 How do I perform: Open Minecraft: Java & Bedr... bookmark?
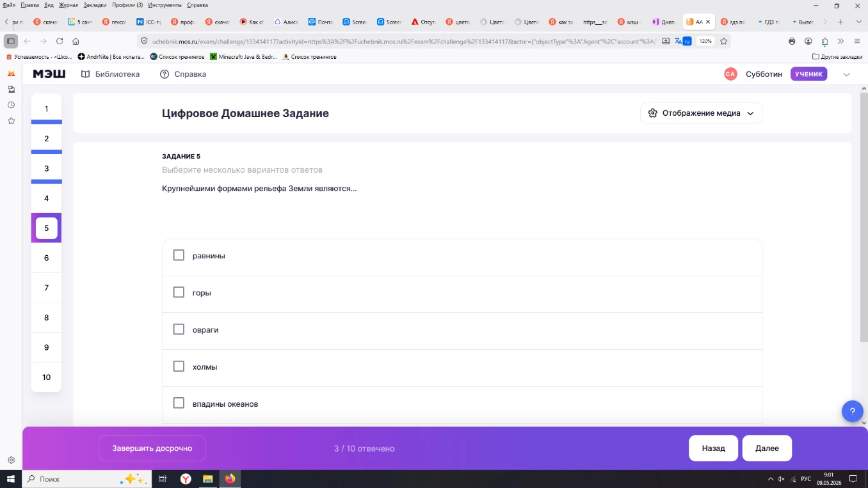[x=243, y=57]
